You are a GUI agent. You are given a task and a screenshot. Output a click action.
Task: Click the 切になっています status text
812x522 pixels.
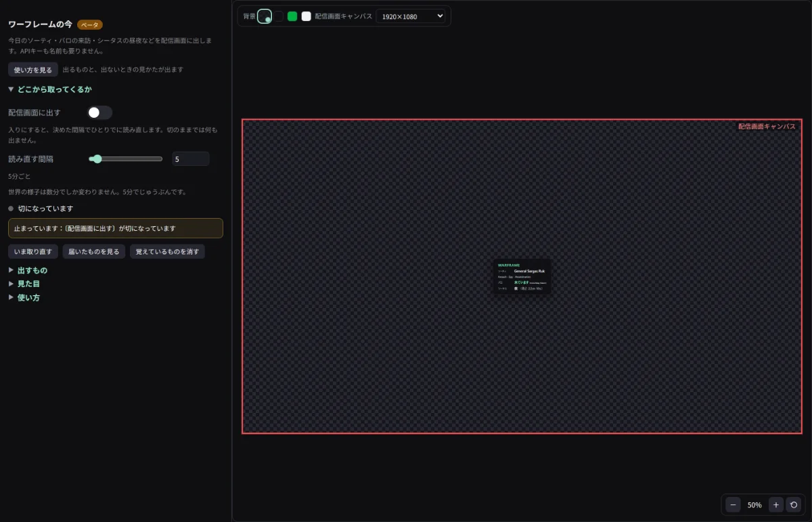45,209
